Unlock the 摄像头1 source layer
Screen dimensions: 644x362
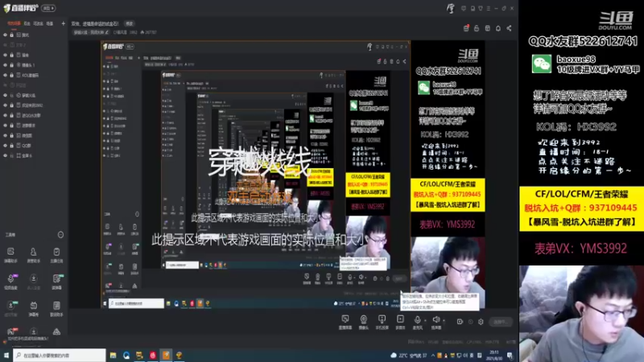click(x=11, y=65)
